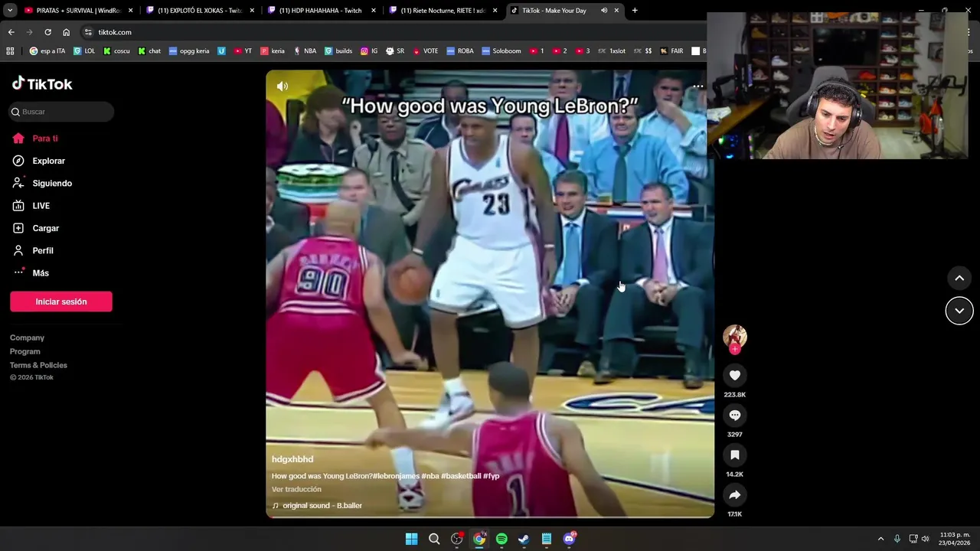Open the LIVE section
The width and height of the screenshot is (980, 551).
pos(31,206)
